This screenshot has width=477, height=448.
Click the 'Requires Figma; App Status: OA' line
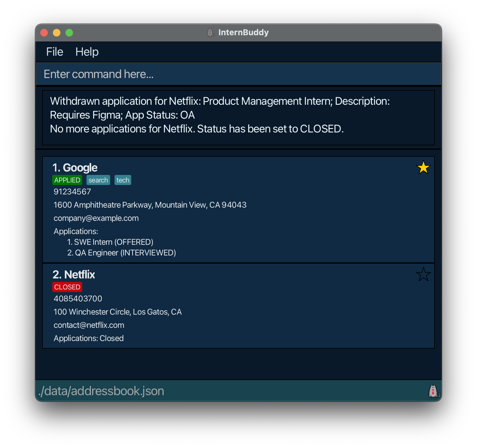coord(122,115)
